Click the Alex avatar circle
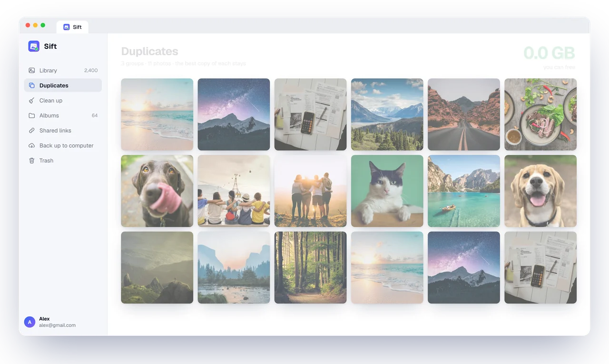Image resolution: width=609 pixels, height=364 pixels. [x=29, y=322]
